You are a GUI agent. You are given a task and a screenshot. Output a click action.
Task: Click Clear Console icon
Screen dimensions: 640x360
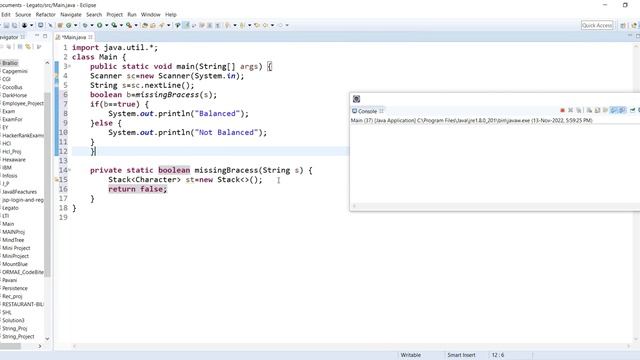click(x=589, y=110)
